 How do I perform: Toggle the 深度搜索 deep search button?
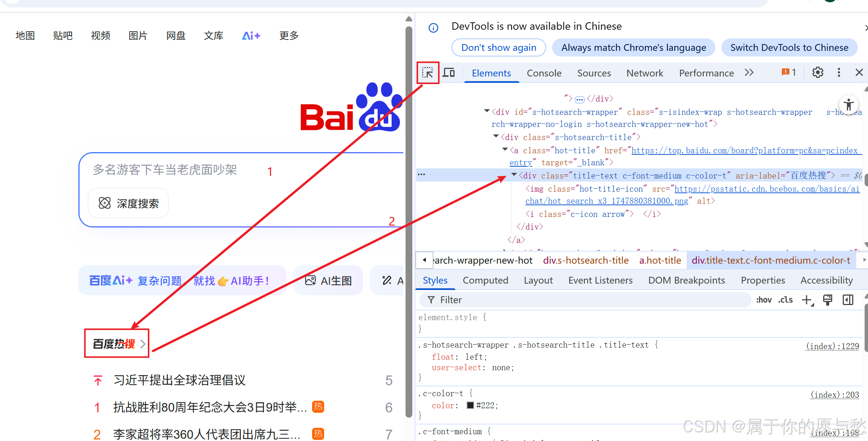click(128, 203)
